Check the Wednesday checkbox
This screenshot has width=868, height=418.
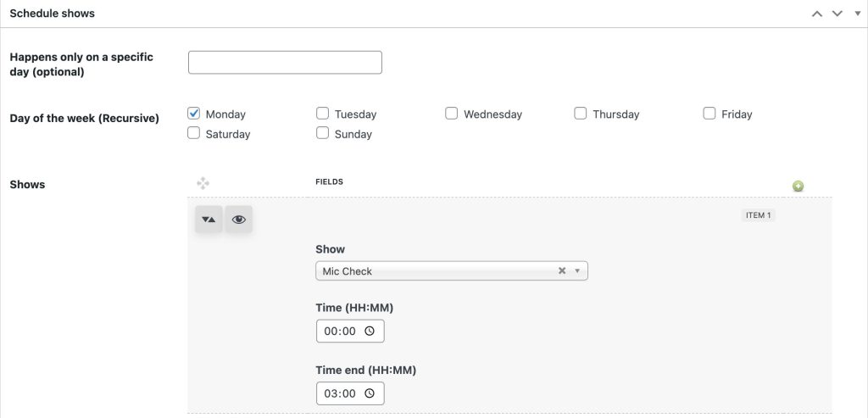coord(452,113)
